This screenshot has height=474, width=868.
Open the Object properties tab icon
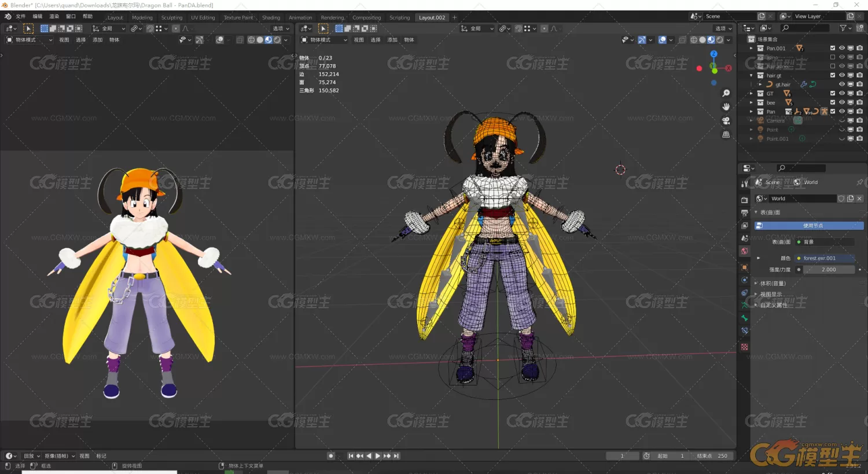pyautogui.click(x=744, y=267)
